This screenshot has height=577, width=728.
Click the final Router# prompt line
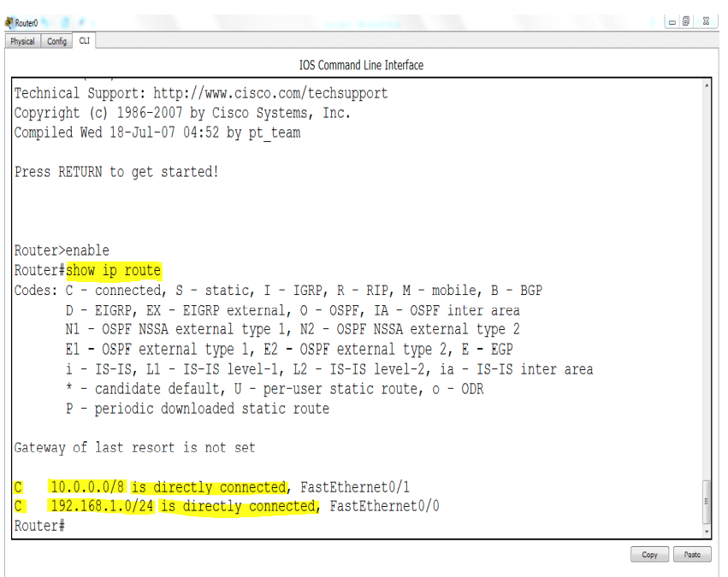(x=39, y=526)
